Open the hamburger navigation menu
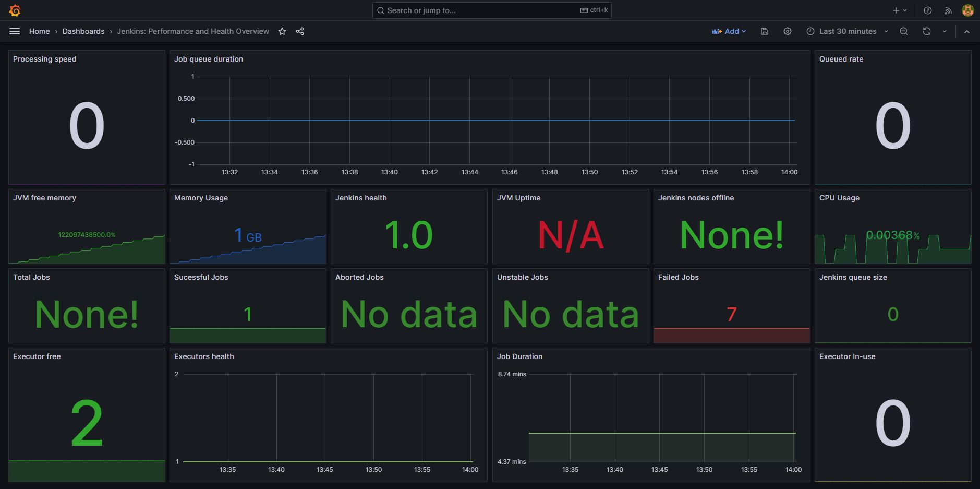The height and width of the screenshot is (489, 980). coord(15,31)
